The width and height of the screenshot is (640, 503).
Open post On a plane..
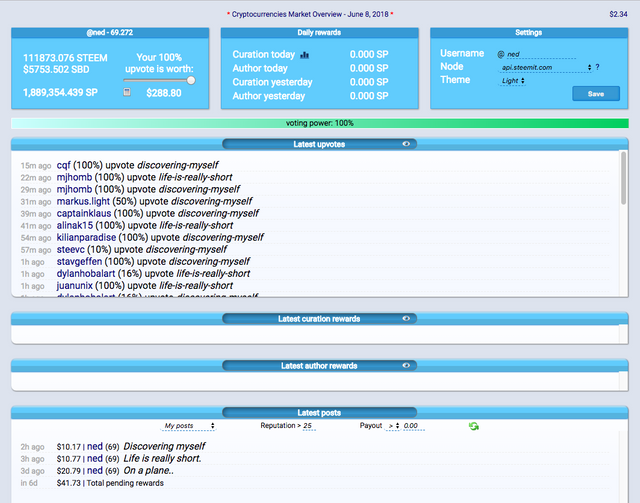[149, 470]
